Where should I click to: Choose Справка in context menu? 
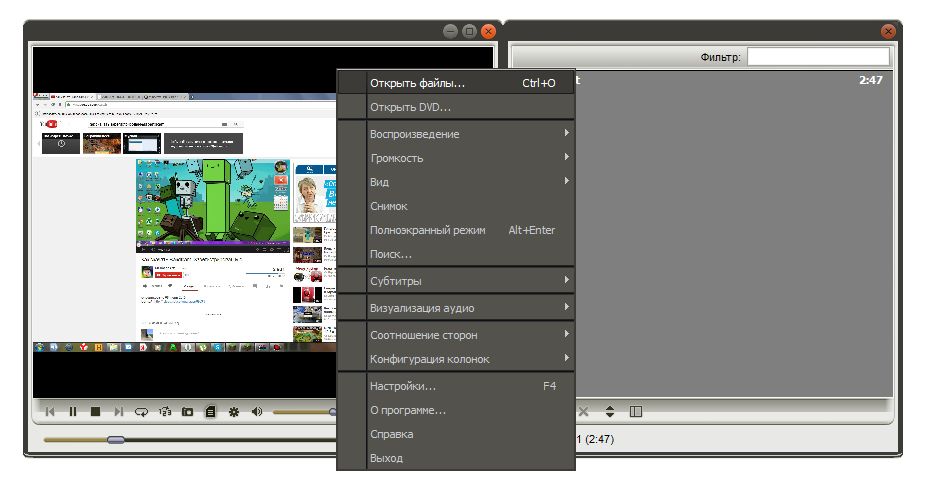[x=455, y=434]
